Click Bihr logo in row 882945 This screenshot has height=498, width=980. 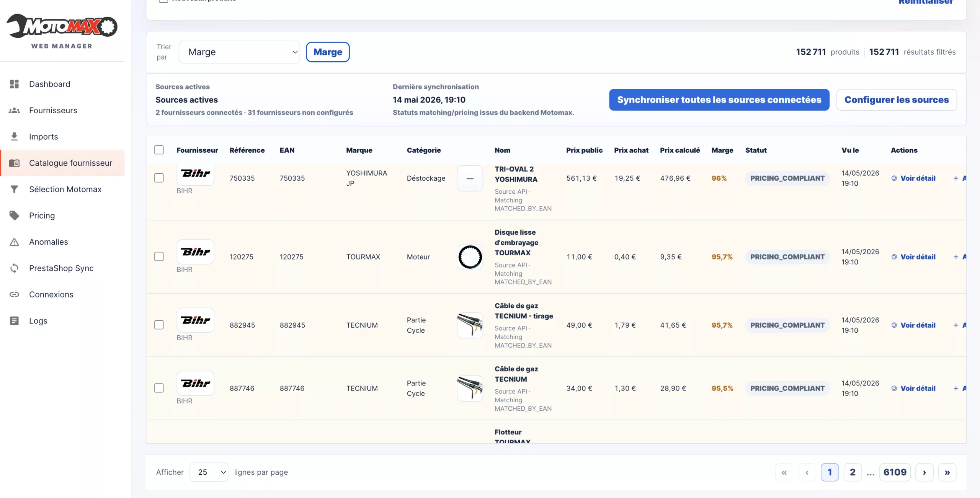(x=195, y=320)
